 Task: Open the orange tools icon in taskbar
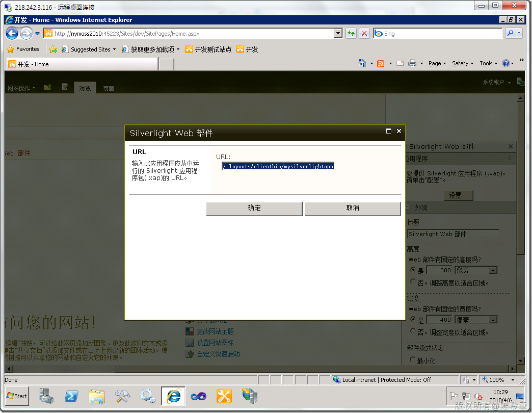point(224,396)
